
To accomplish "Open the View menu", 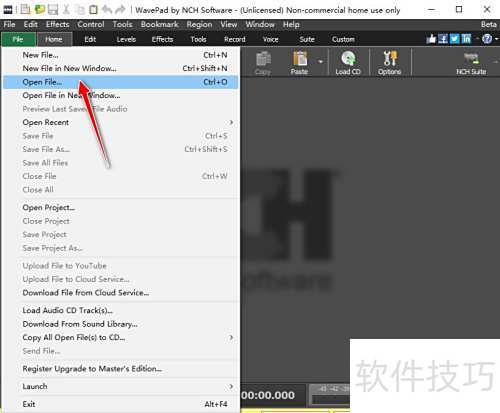I will (x=229, y=24).
